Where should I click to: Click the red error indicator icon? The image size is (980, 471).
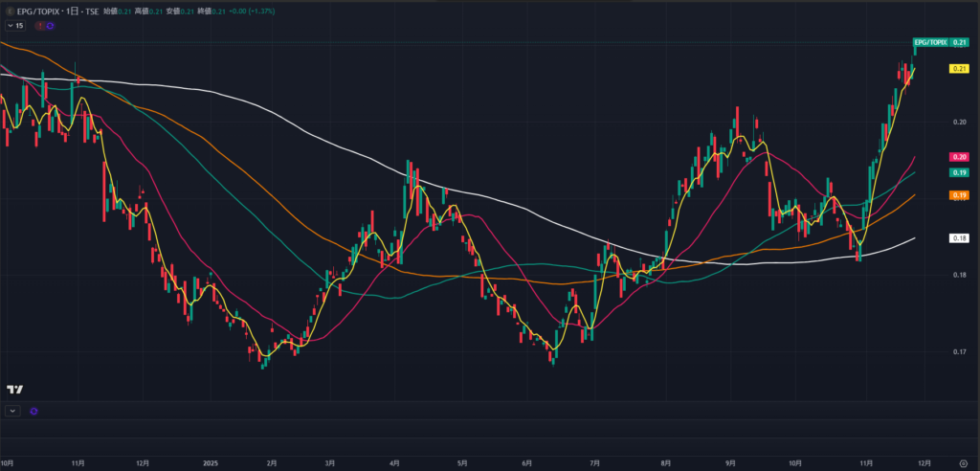tap(39, 26)
